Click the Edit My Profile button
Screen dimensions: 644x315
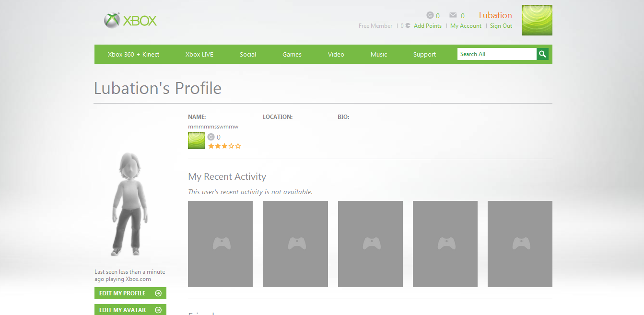click(130, 293)
